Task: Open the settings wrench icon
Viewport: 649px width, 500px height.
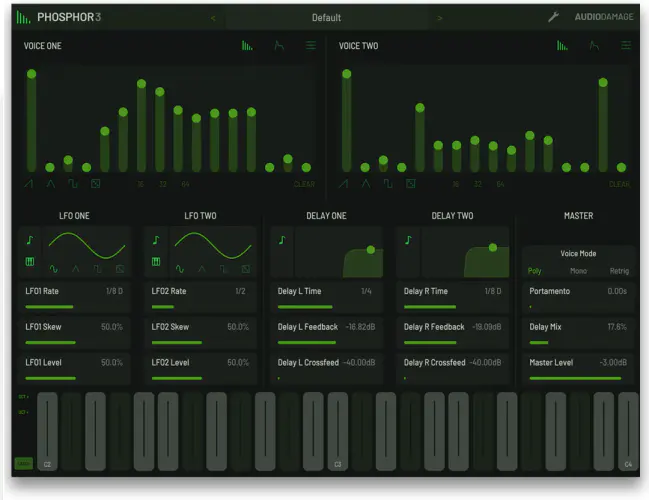Action: pos(553,17)
